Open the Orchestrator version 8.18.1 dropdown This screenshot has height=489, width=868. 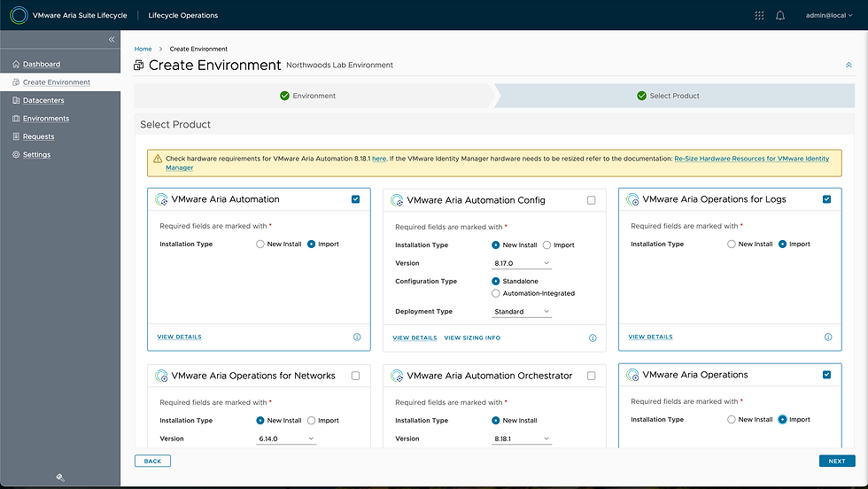point(522,439)
